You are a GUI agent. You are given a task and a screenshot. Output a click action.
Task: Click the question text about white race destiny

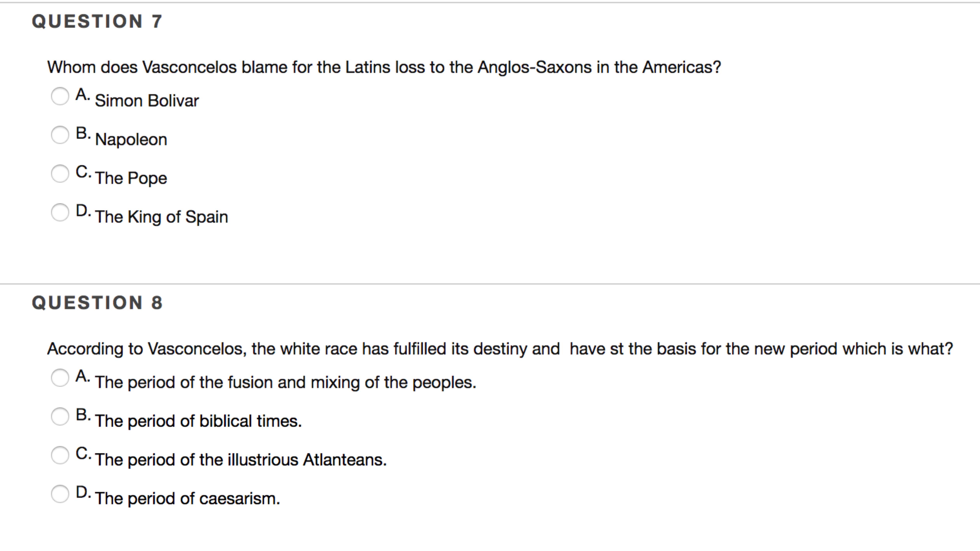click(x=500, y=349)
